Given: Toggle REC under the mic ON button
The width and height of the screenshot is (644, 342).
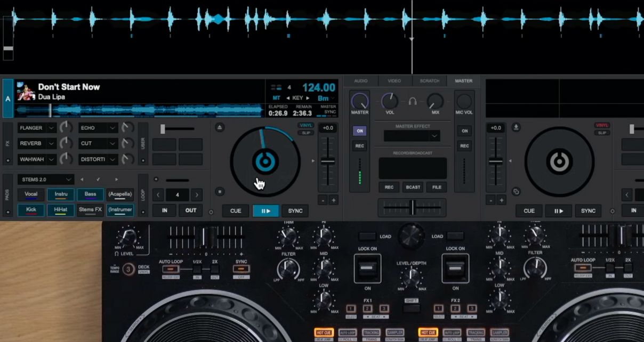Looking at the screenshot, I should [x=464, y=146].
